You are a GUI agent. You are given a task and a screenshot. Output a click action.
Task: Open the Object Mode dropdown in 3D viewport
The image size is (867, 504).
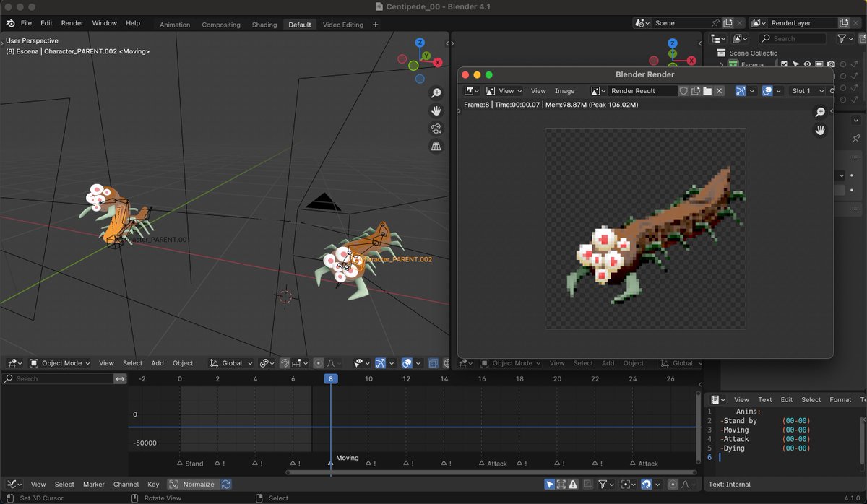[61, 363]
